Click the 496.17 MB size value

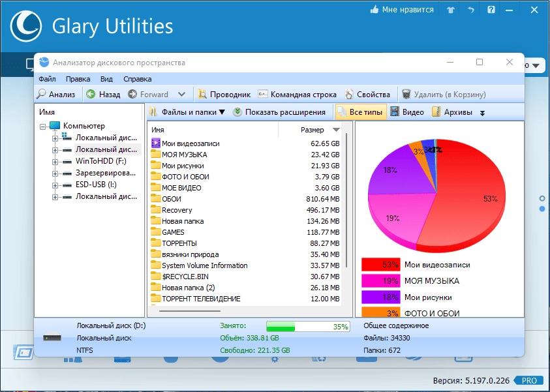point(323,210)
